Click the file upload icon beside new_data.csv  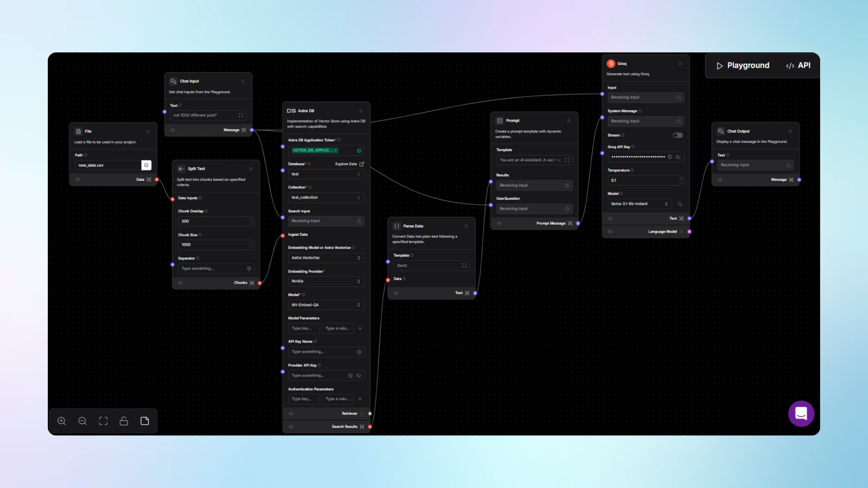pos(146,165)
